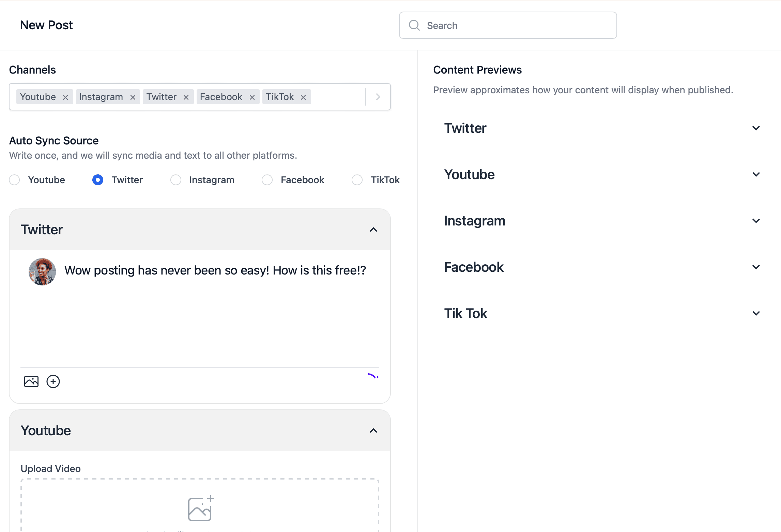Click the image upload icon in Twitter composer
Screen dimensions: 781x532
[x=31, y=381]
